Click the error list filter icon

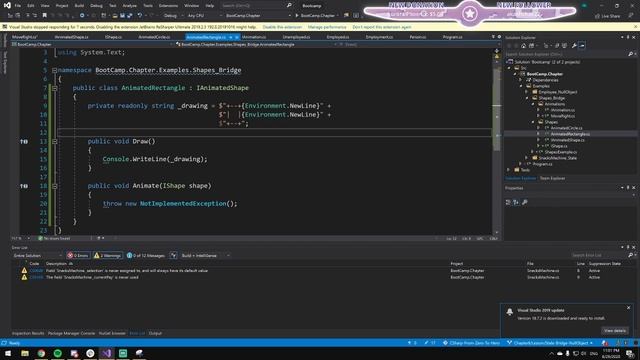coord(173,256)
